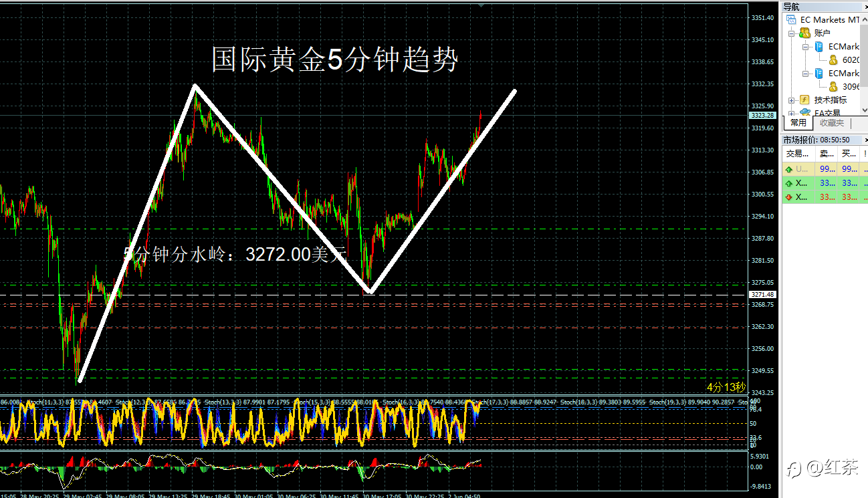Select account 6020 in navigator

(x=851, y=60)
